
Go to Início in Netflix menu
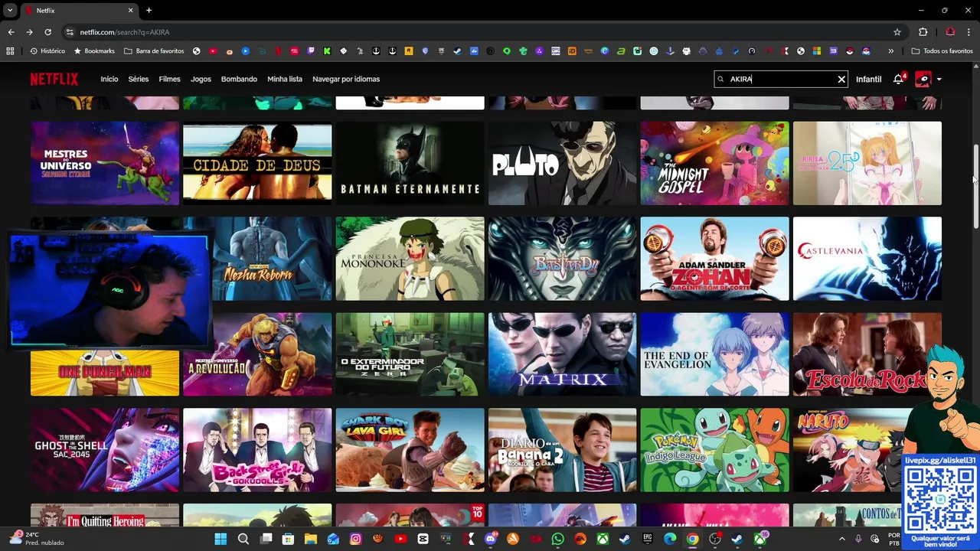pyautogui.click(x=109, y=79)
